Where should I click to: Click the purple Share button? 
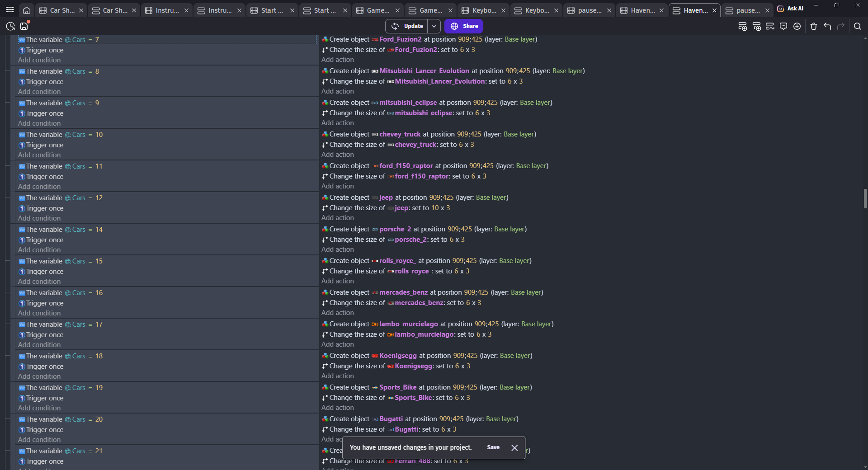pyautogui.click(x=463, y=26)
